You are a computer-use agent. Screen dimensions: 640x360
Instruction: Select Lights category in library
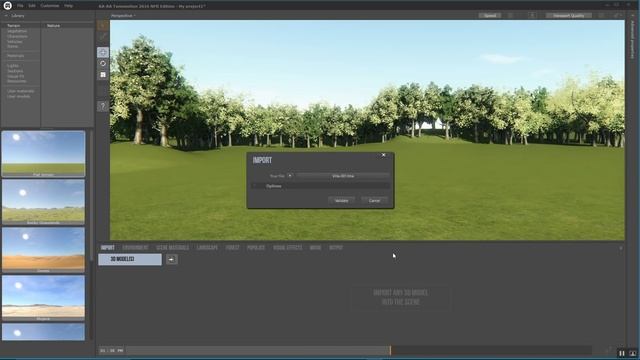click(13, 66)
